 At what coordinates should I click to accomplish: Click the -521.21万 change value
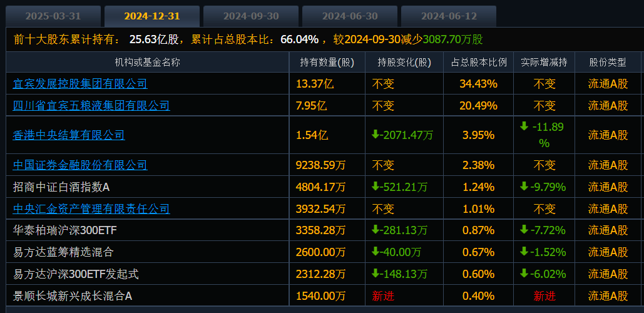(x=400, y=187)
